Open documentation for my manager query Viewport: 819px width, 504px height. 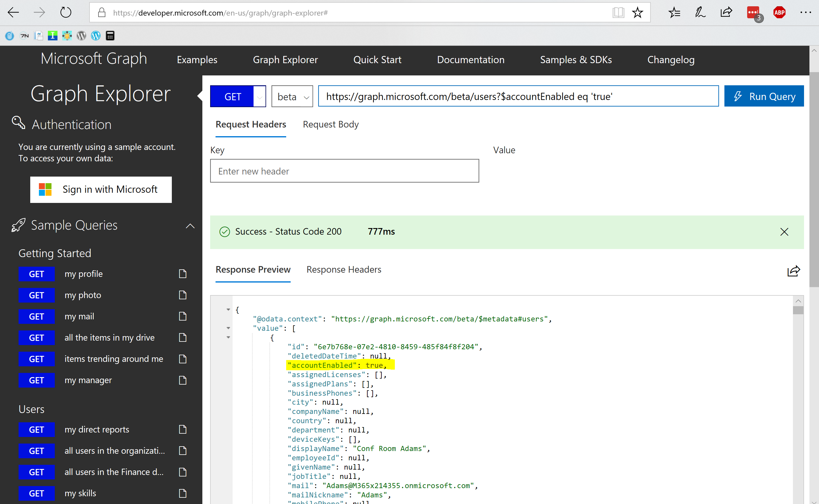click(182, 380)
